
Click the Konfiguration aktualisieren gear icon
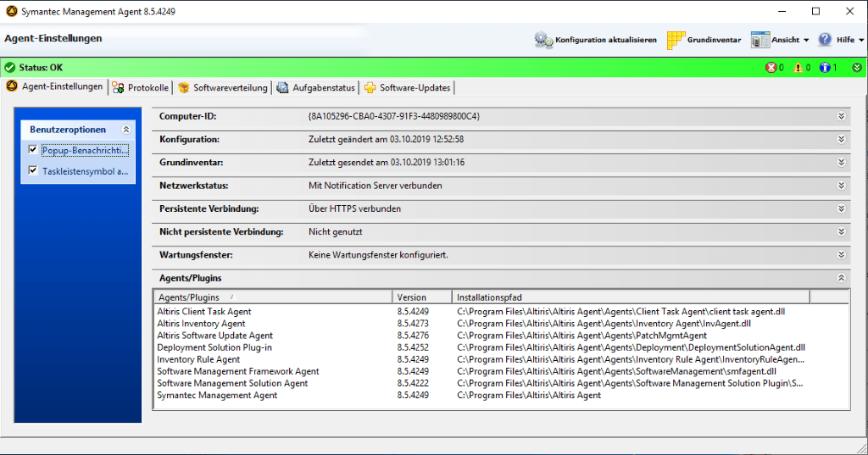click(x=543, y=40)
